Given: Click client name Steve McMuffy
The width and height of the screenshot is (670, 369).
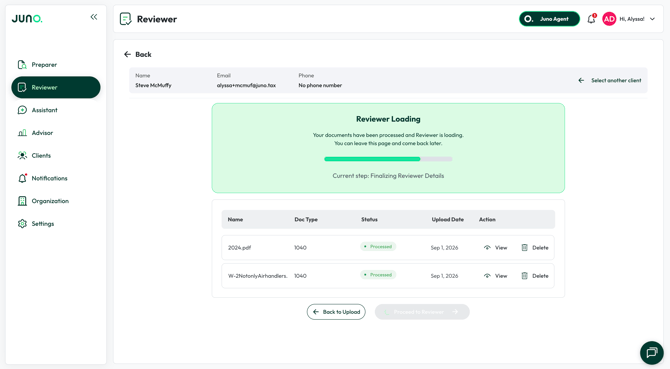Looking at the screenshot, I should pyautogui.click(x=153, y=85).
